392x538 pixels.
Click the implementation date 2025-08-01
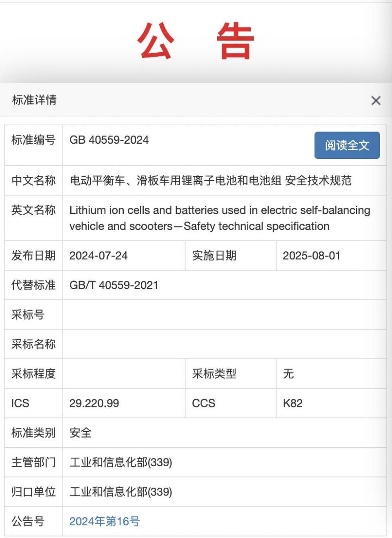312,256
